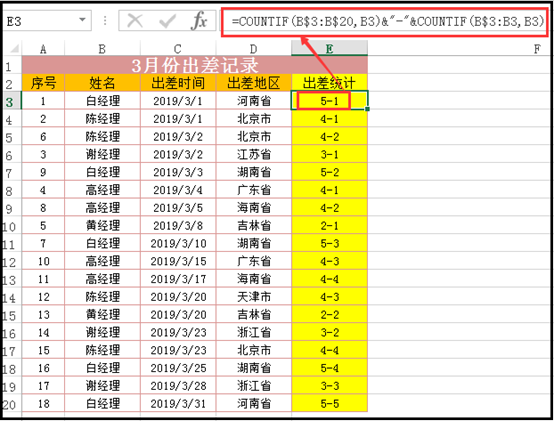Click the 出差时间 header cell
The height and width of the screenshot is (421, 554).
coord(178,83)
